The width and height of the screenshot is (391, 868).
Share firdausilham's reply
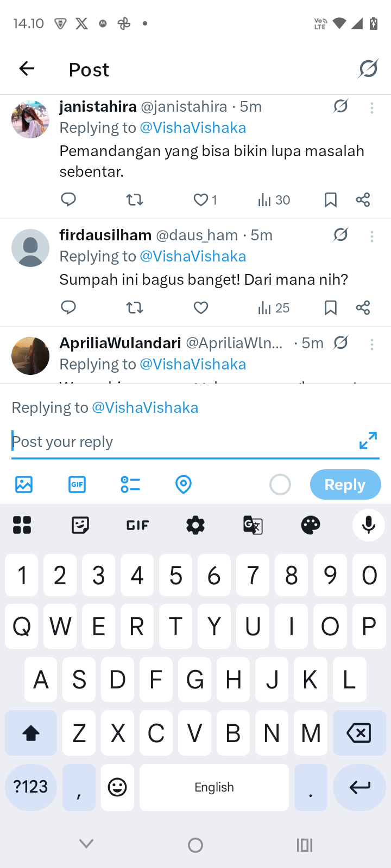click(363, 308)
